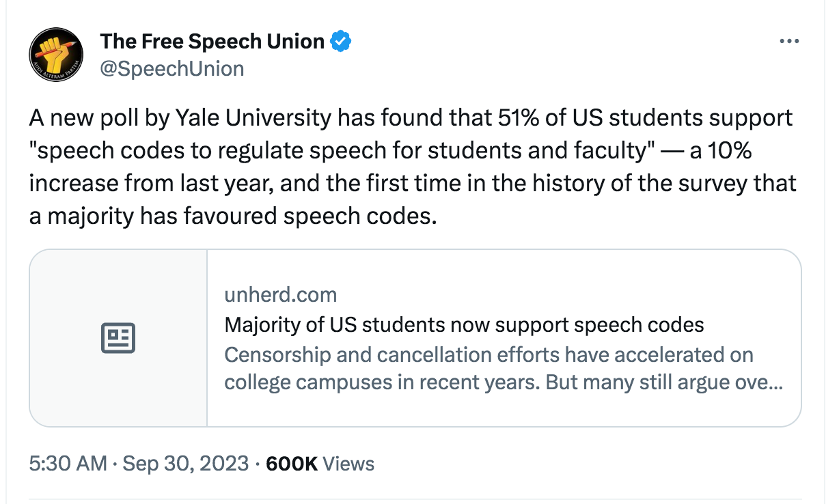The height and width of the screenshot is (504, 839).
Task: Open the 5:30 AM timestamp link
Action: coord(68,464)
